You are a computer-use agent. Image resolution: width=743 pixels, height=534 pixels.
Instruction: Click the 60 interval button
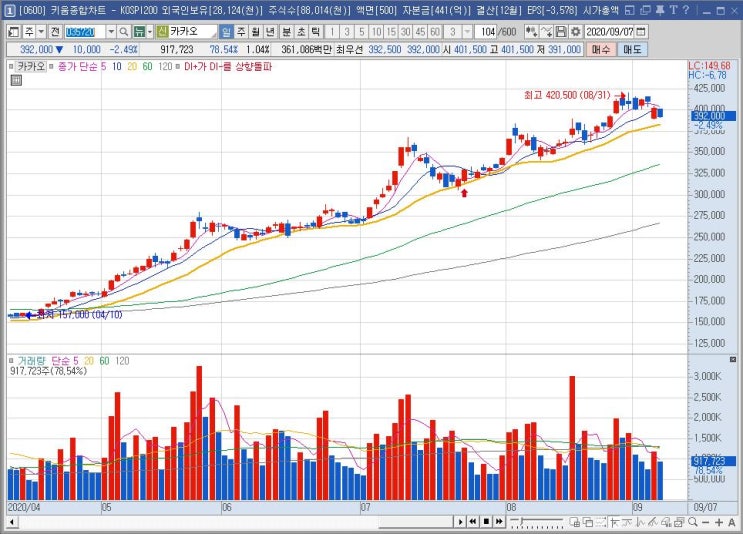pyautogui.click(x=435, y=32)
